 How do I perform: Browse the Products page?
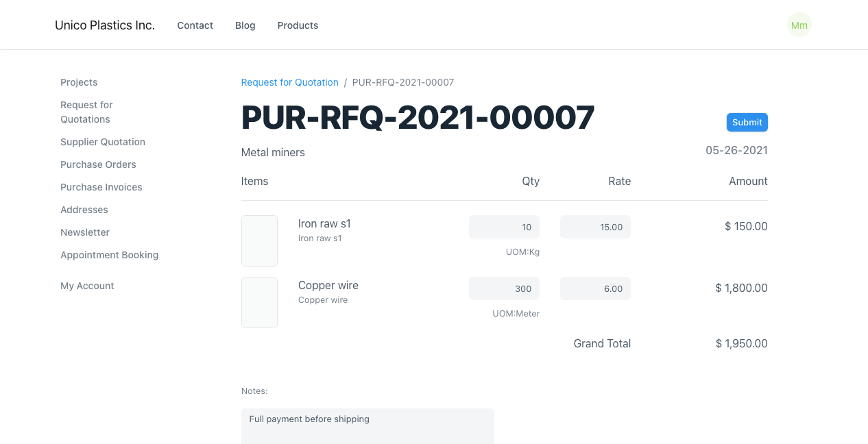(298, 25)
